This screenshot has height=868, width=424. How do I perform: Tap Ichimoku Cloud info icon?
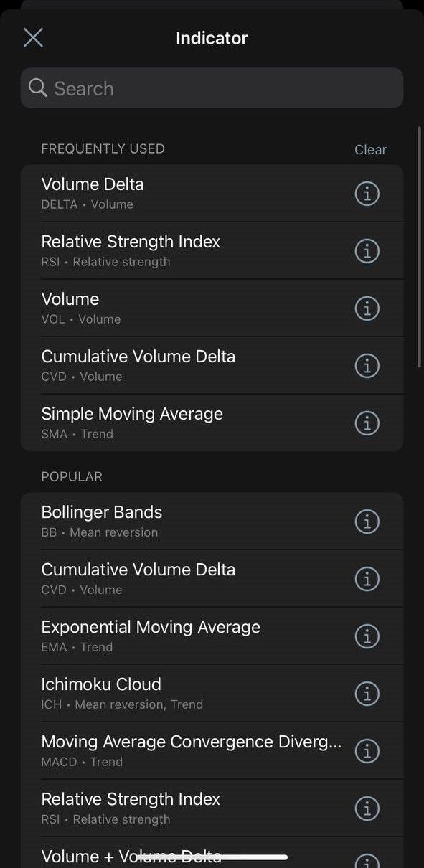367,693
